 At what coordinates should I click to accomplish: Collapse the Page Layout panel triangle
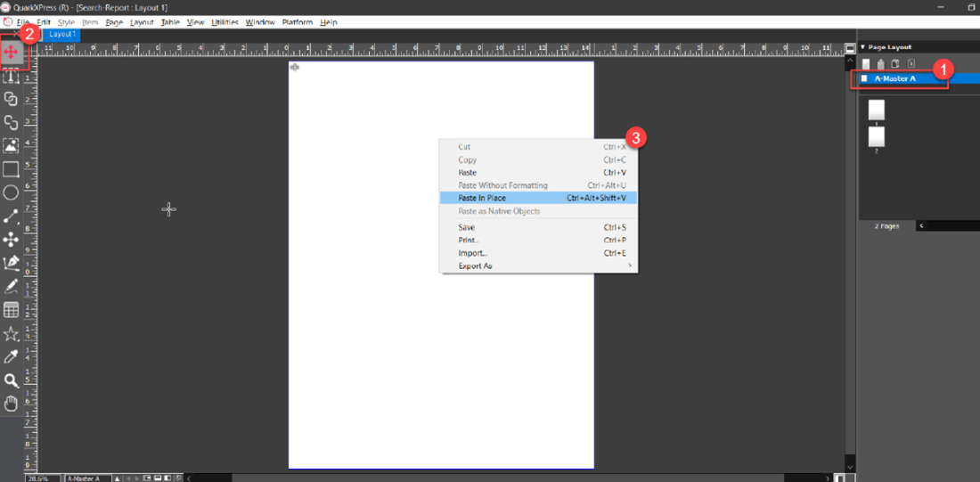coord(863,47)
